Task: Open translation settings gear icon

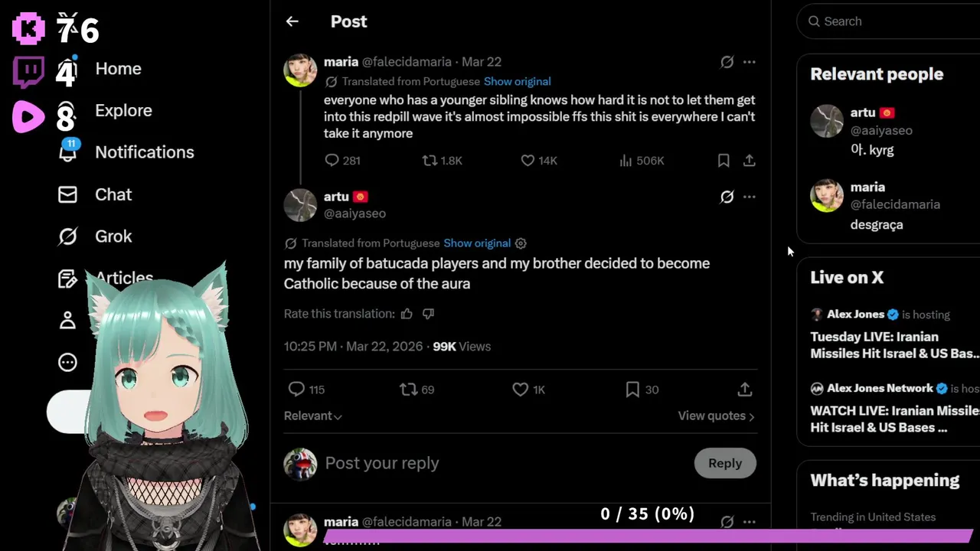Action: point(521,243)
